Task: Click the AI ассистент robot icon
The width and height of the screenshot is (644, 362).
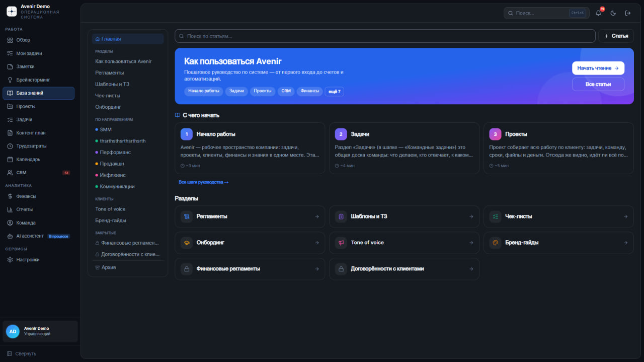Action: 10,236
